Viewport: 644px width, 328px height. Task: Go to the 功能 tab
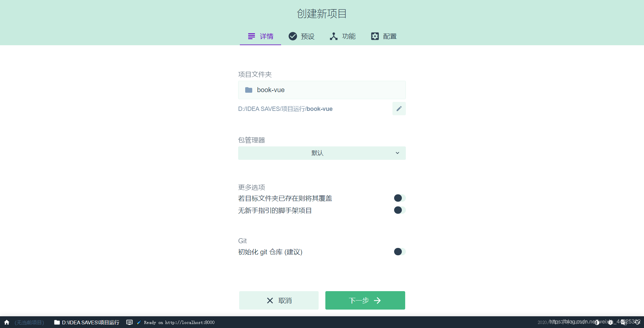coord(342,36)
